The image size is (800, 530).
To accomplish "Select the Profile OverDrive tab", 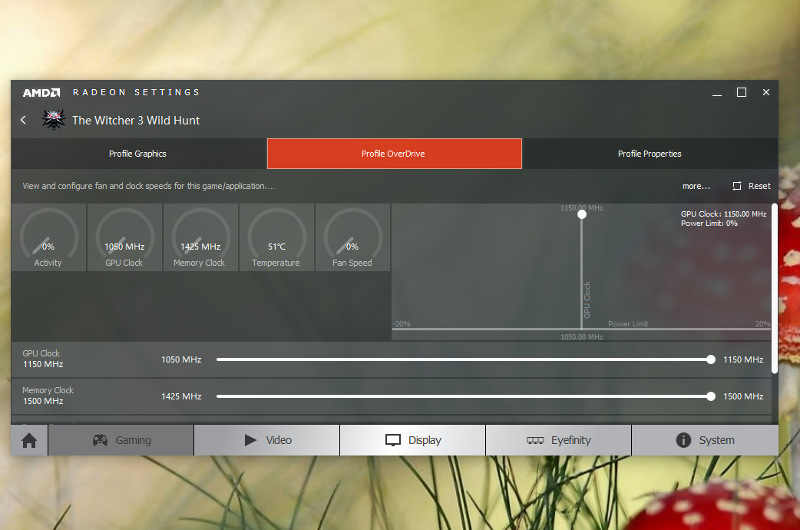I will [394, 154].
